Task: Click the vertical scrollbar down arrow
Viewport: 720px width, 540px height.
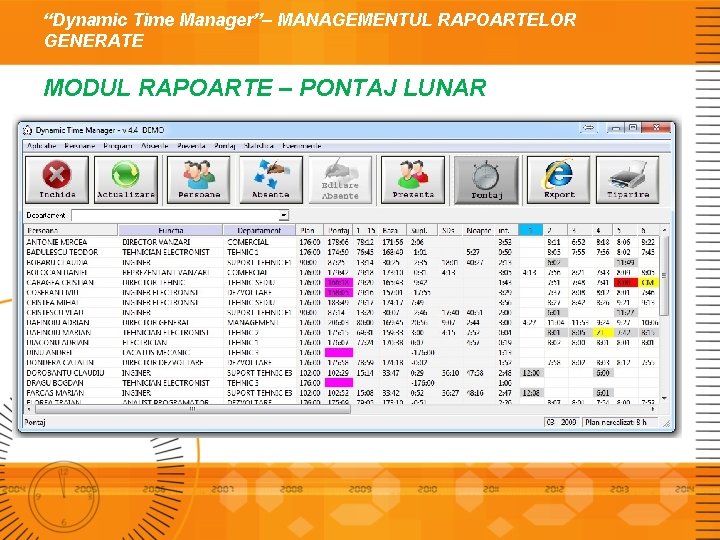Action: [664, 399]
